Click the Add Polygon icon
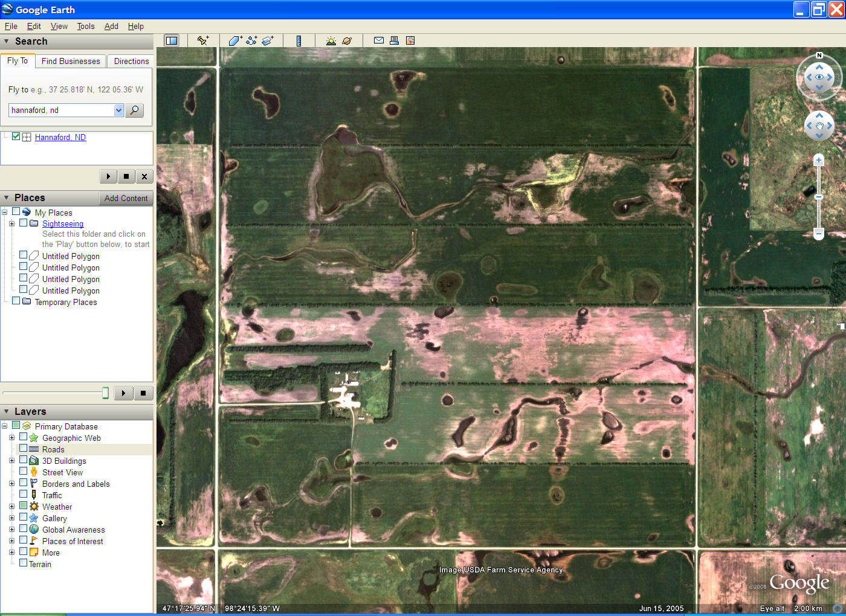 point(235,40)
